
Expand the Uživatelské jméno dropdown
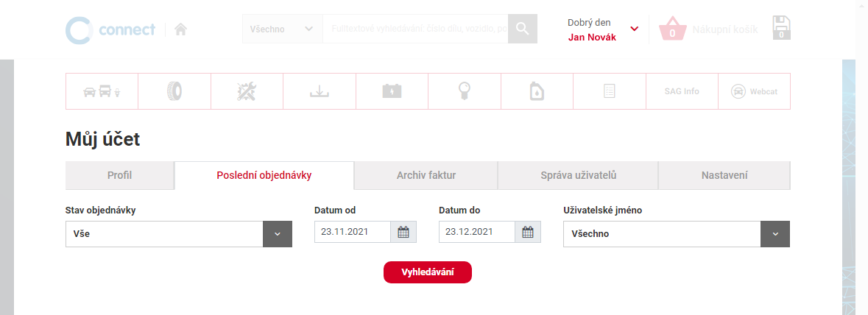775,234
